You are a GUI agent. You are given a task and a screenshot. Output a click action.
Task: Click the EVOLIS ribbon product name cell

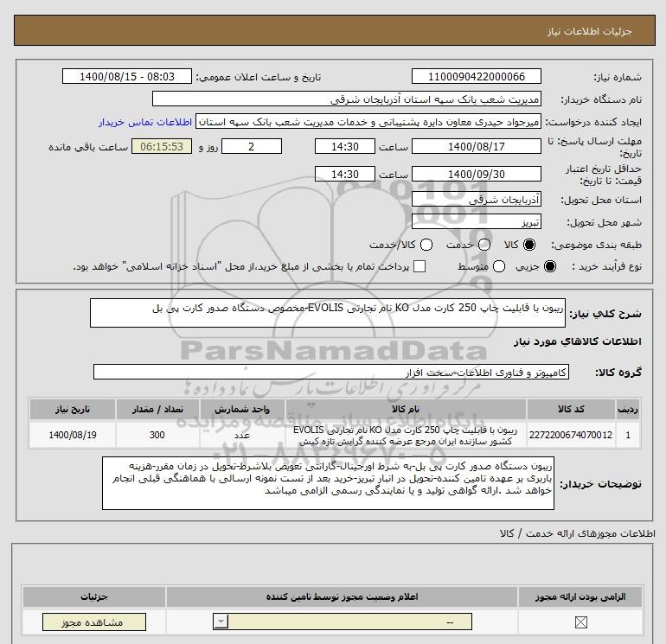click(x=406, y=435)
